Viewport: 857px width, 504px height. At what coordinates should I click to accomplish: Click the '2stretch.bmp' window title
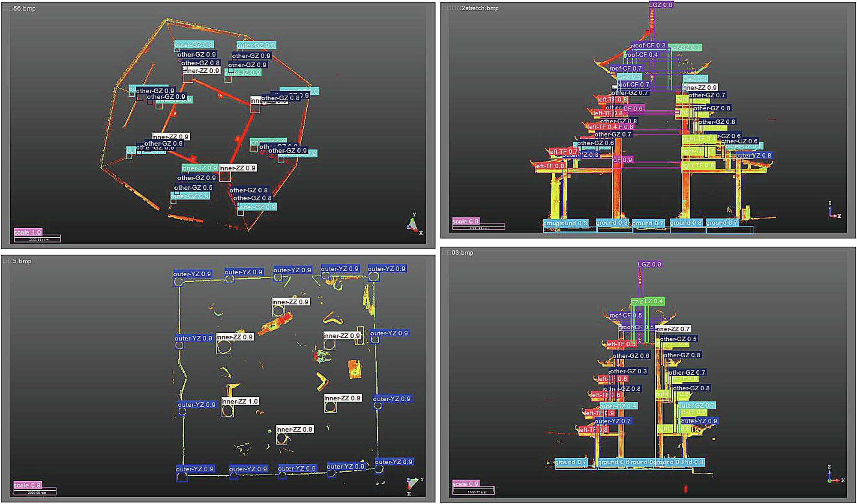[x=480, y=8]
